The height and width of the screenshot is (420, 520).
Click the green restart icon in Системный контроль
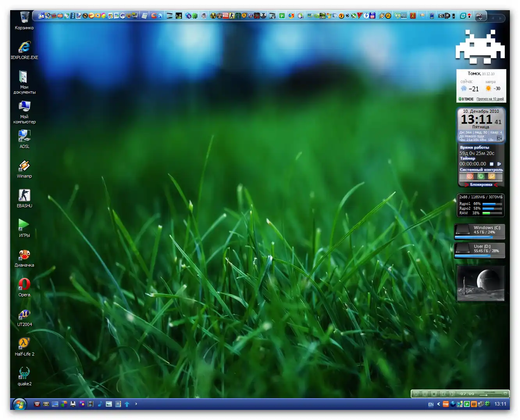point(481,176)
